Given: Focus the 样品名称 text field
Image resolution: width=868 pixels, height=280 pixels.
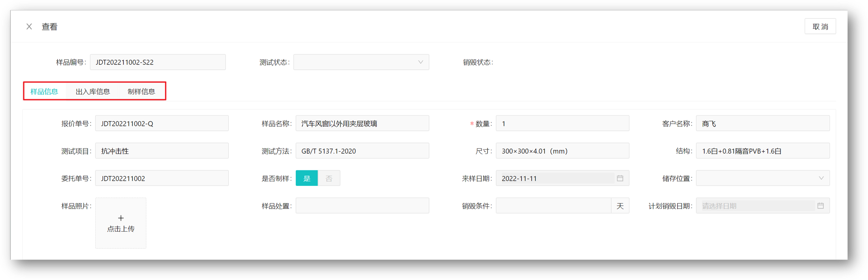Looking at the screenshot, I should (x=362, y=123).
